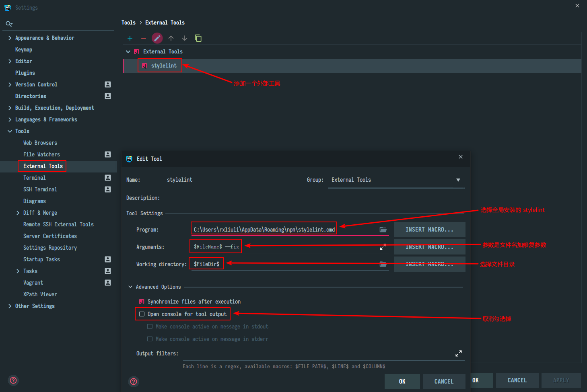Select External Tools in sidebar
Viewport: 587px width, 392px height.
point(43,166)
